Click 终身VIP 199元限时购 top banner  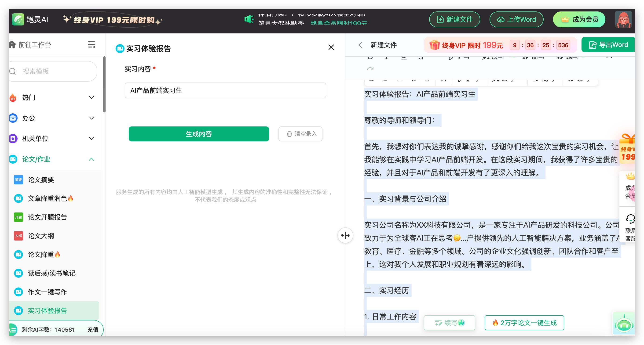pyautogui.click(x=113, y=20)
